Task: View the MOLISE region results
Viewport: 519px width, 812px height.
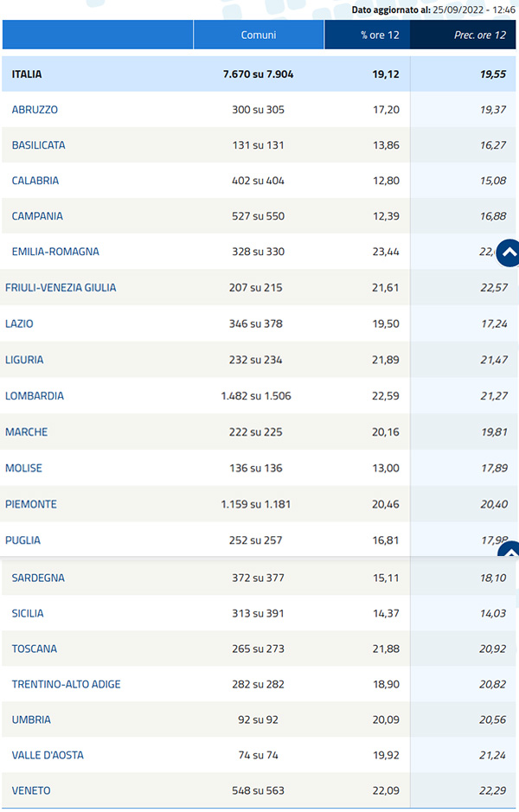Action: (x=23, y=468)
